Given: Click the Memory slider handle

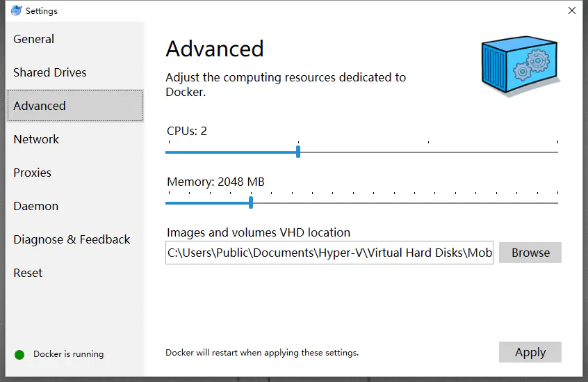Looking at the screenshot, I should (251, 202).
